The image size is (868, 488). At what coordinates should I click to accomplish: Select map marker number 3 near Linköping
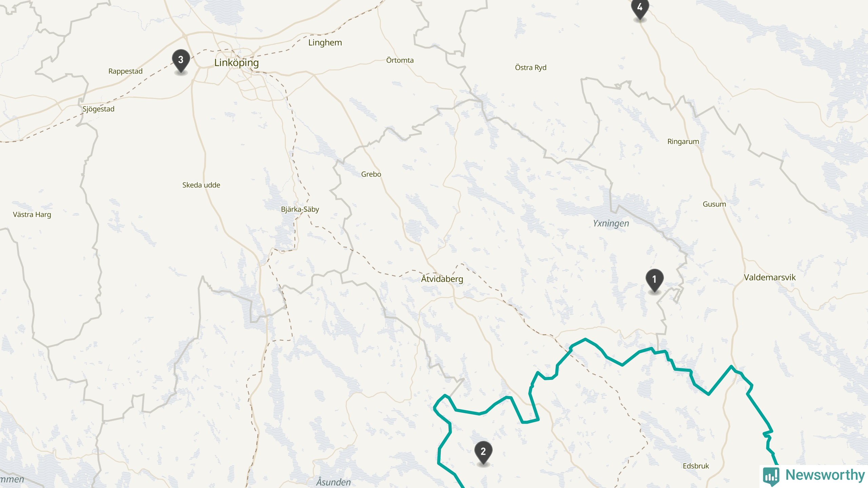point(181,61)
